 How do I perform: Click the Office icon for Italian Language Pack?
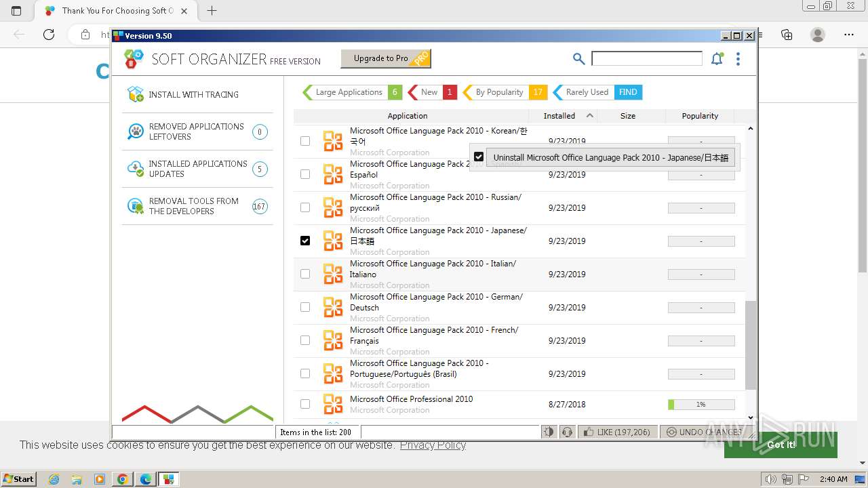click(x=333, y=274)
